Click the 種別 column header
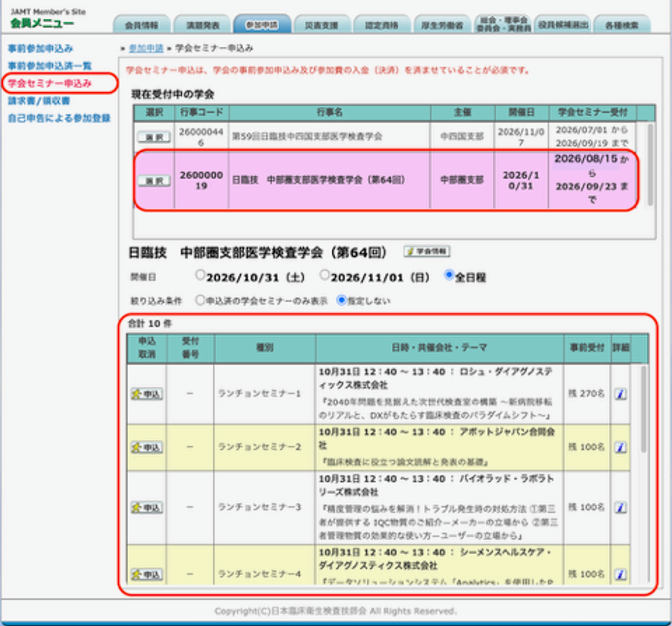 [x=264, y=347]
